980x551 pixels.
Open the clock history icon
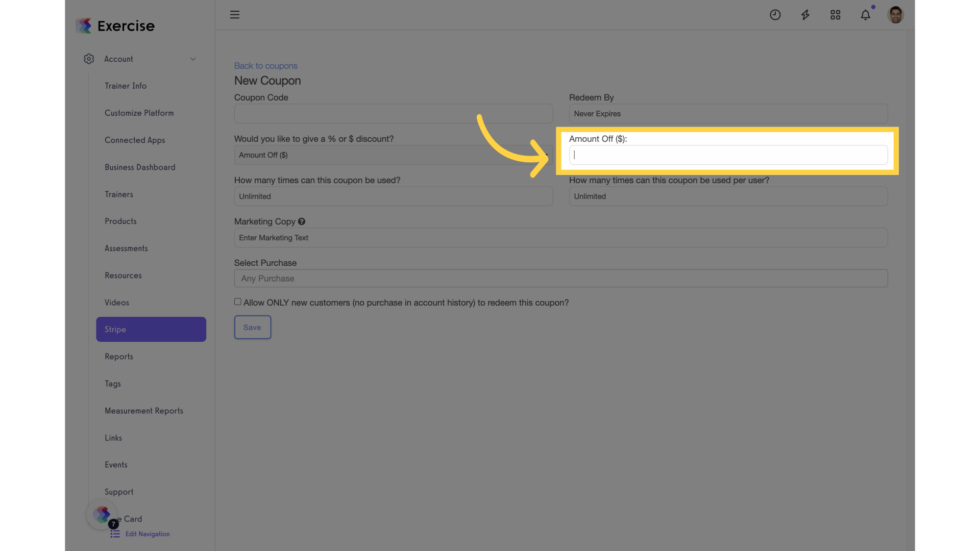click(x=775, y=15)
